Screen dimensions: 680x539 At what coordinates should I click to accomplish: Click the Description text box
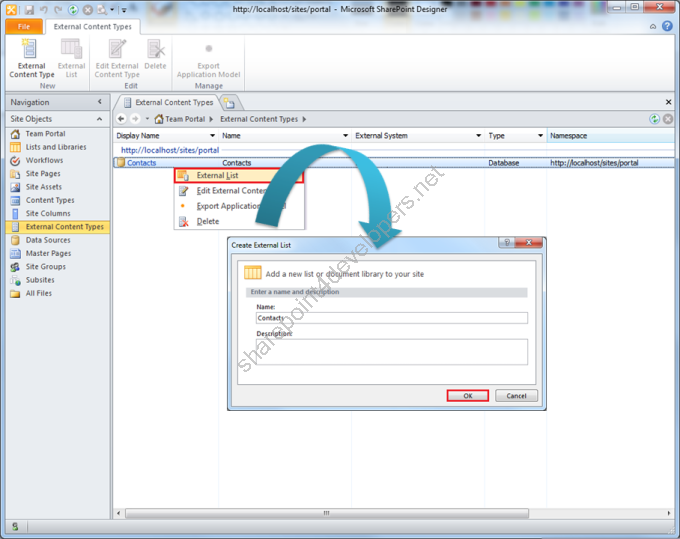tap(392, 352)
